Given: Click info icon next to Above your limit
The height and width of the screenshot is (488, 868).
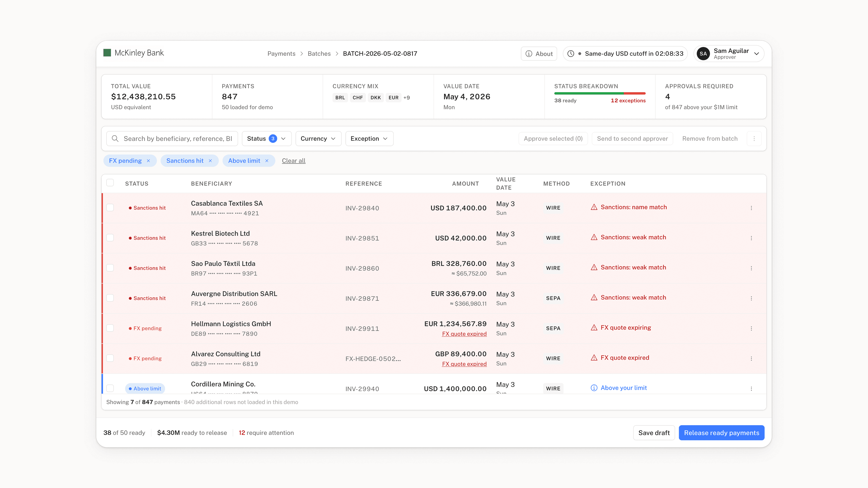Looking at the screenshot, I should [594, 388].
